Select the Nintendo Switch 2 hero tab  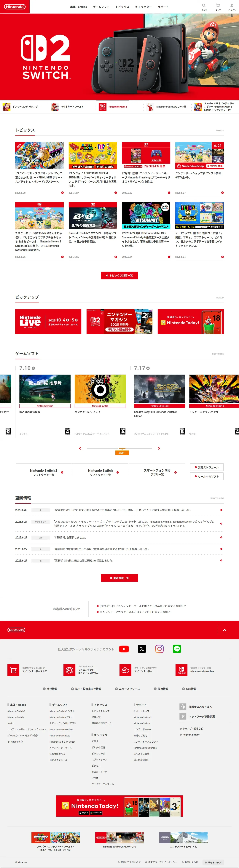113,107
